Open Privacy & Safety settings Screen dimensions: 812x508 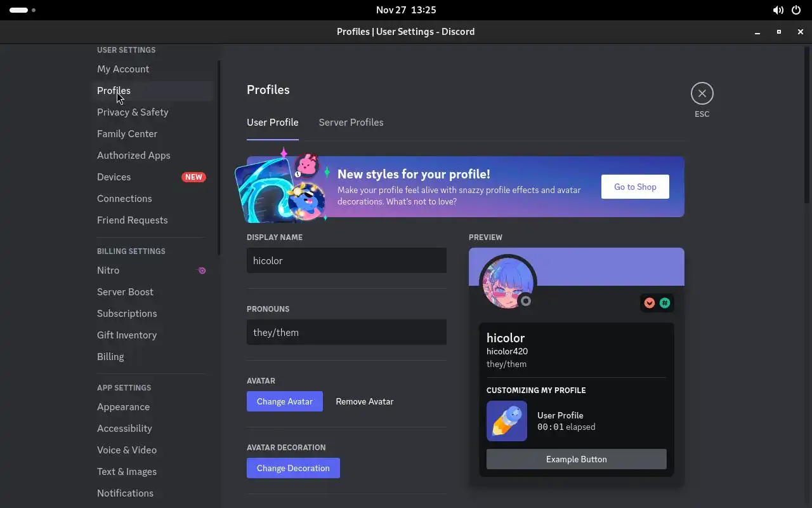click(x=151, y=112)
